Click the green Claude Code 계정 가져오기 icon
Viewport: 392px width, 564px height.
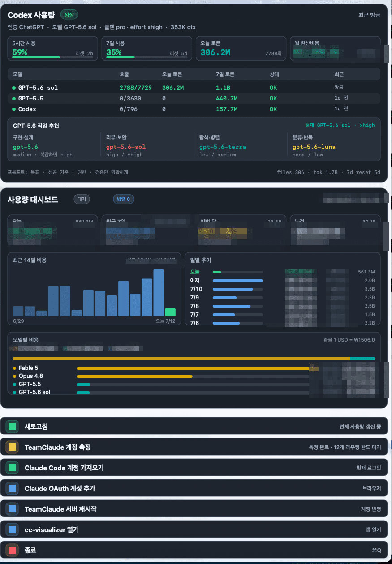[12, 468]
